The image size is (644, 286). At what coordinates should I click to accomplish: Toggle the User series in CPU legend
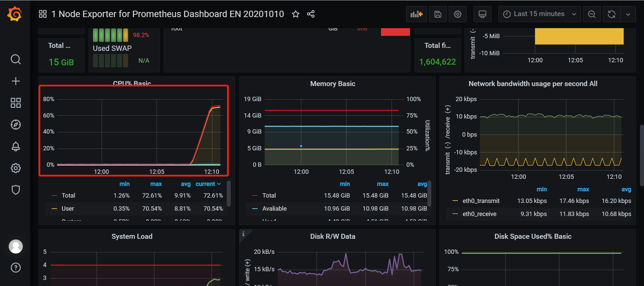(x=68, y=209)
